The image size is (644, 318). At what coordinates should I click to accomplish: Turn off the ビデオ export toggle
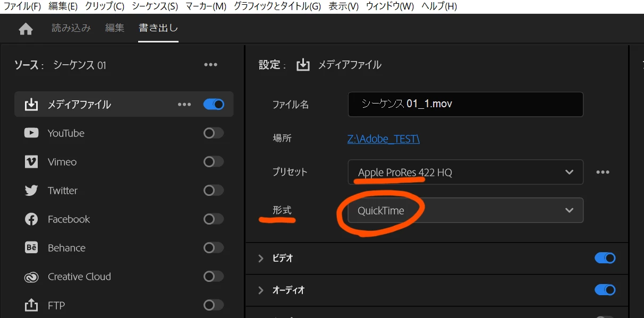point(605,258)
